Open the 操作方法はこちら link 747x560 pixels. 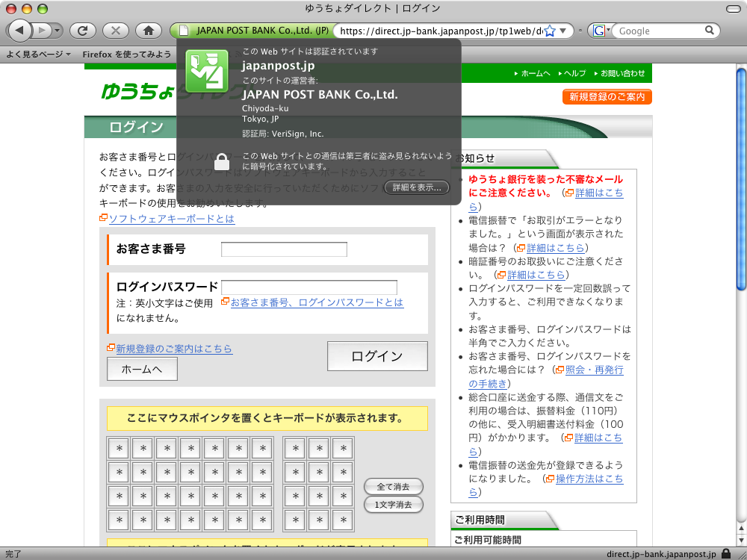[x=589, y=479]
